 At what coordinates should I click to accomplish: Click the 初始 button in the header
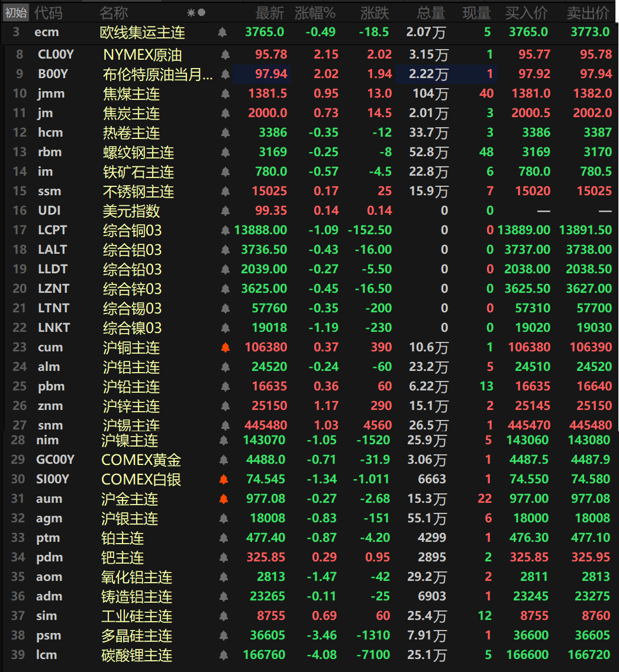click(16, 13)
